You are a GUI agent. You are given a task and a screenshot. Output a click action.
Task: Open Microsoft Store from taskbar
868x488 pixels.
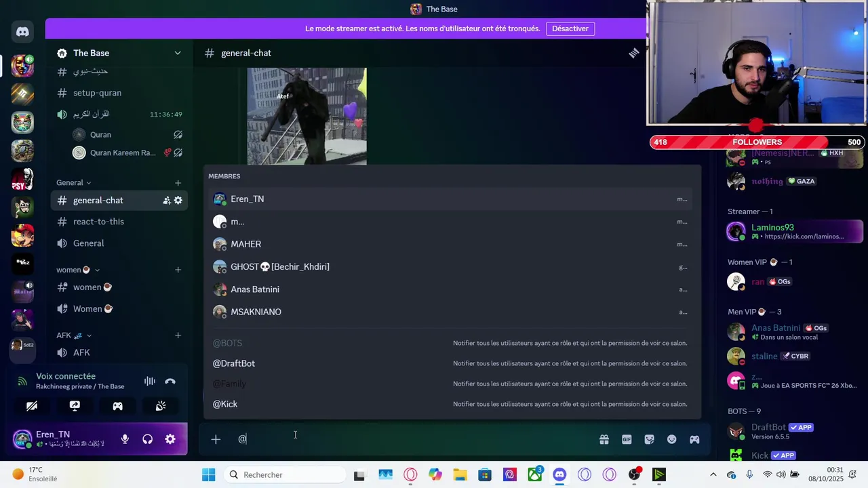(485, 474)
